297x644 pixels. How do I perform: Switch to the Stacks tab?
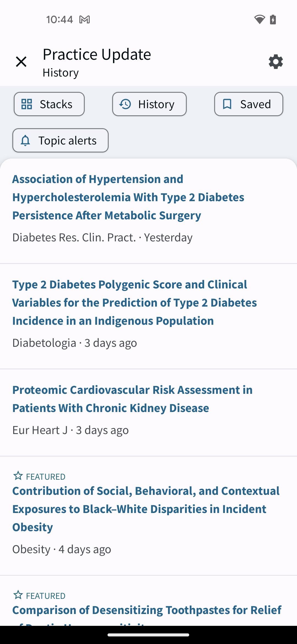pyautogui.click(x=49, y=104)
